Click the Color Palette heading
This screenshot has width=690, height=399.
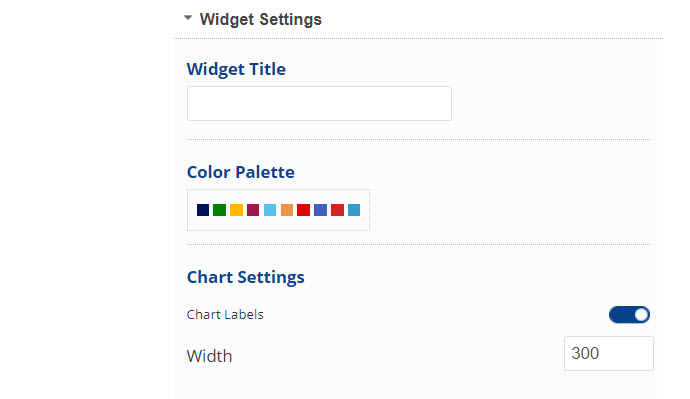click(x=241, y=172)
